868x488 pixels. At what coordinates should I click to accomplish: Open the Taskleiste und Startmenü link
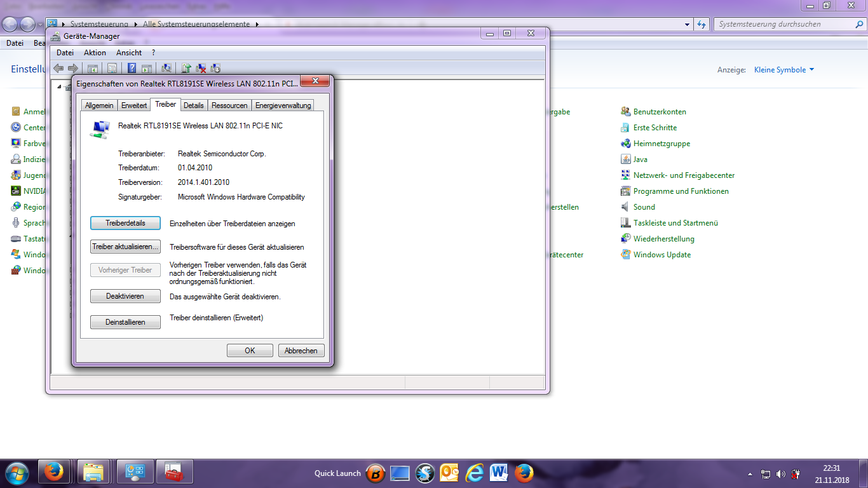click(675, 223)
